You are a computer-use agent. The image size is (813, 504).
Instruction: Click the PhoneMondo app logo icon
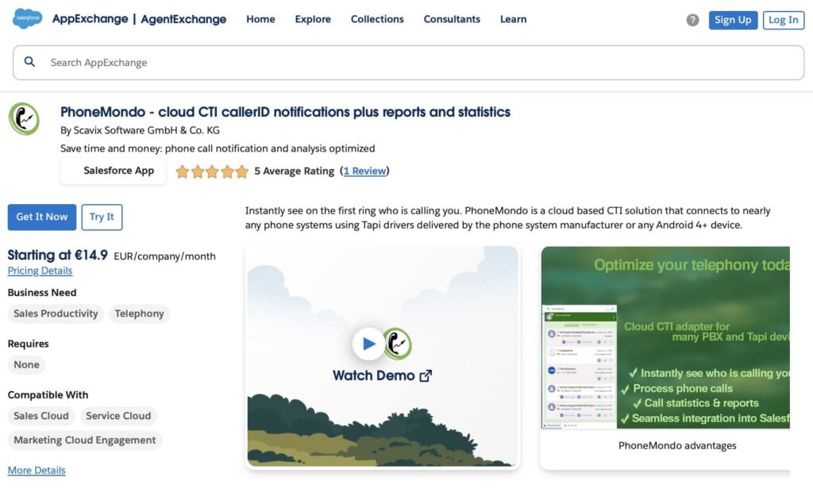click(x=24, y=119)
